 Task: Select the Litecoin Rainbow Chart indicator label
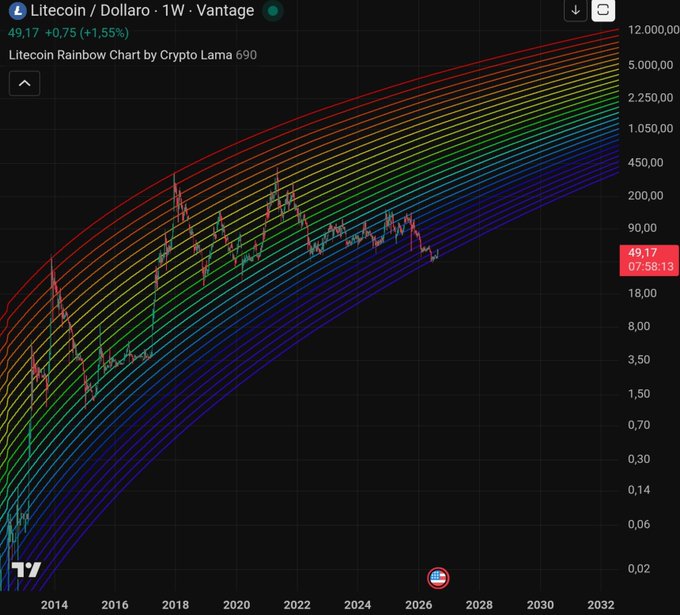click(120, 55)
